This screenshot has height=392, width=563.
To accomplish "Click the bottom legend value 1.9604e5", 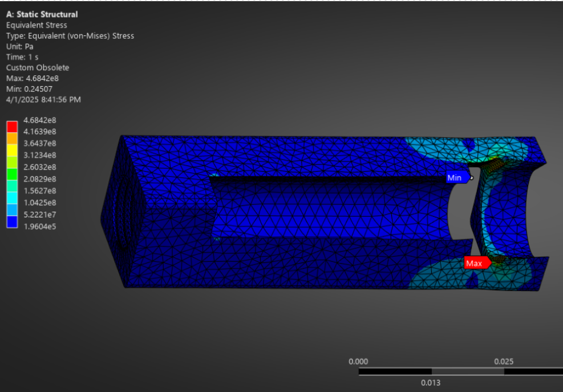I will click(40, 227).
